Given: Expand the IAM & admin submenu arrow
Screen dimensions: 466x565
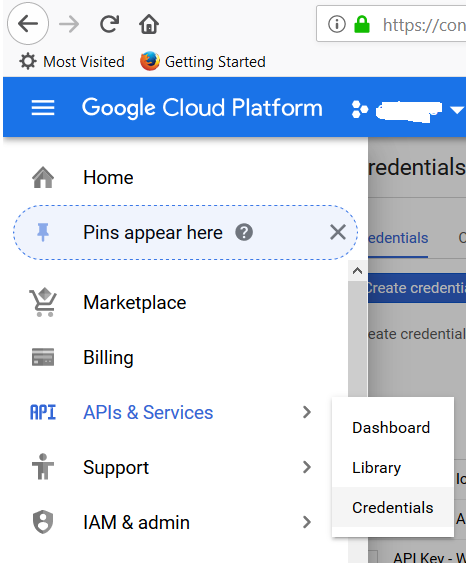Looking at the screenshot, I should (307, 522).
